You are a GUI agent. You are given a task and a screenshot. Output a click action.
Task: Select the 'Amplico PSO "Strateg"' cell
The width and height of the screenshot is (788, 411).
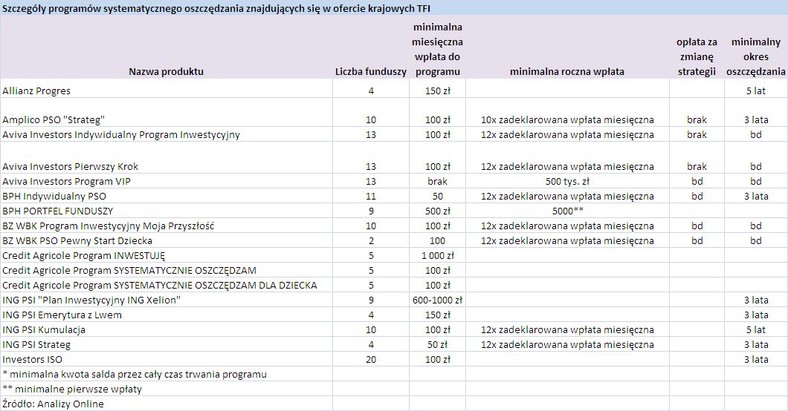(53, 120)
